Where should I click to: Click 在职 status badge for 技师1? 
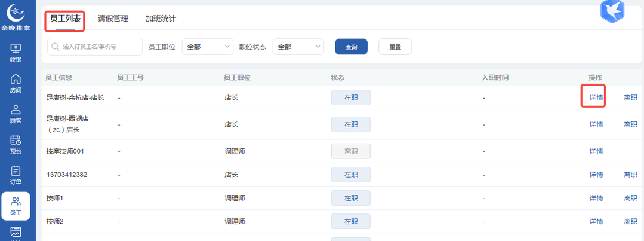[351, 198]
